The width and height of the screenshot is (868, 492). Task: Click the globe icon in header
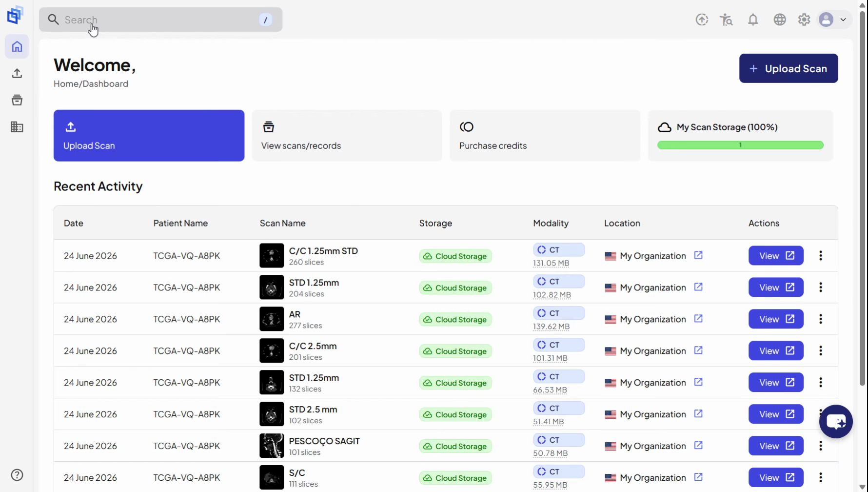pyautogui.click(x=780, y=20)
